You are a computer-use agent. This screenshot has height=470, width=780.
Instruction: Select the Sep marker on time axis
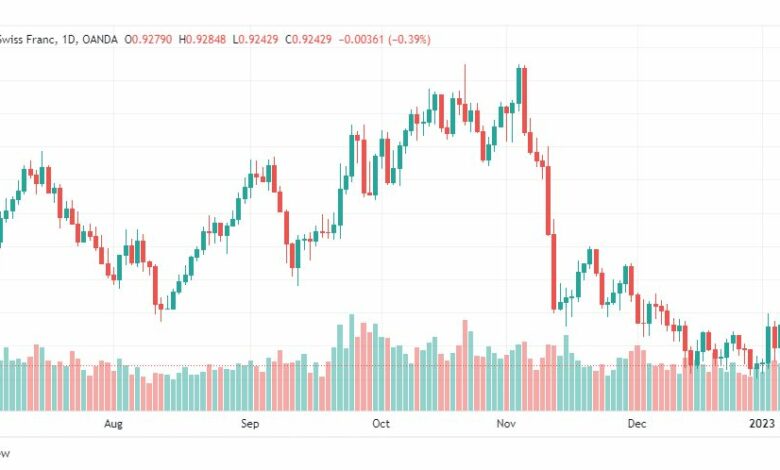point(250,423)
